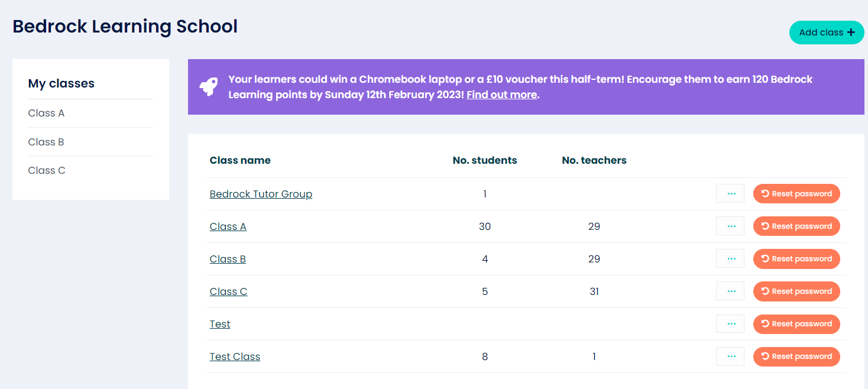Reset password for the Test class row

[x=796, y=323]
